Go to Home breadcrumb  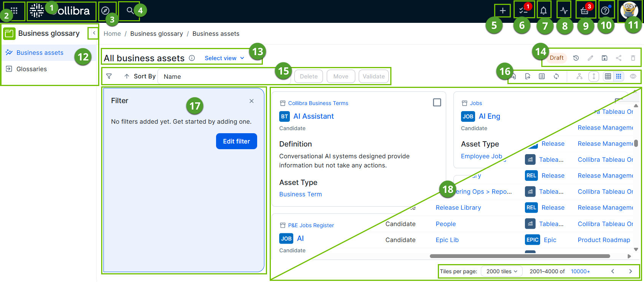click(x=112, y=33)
